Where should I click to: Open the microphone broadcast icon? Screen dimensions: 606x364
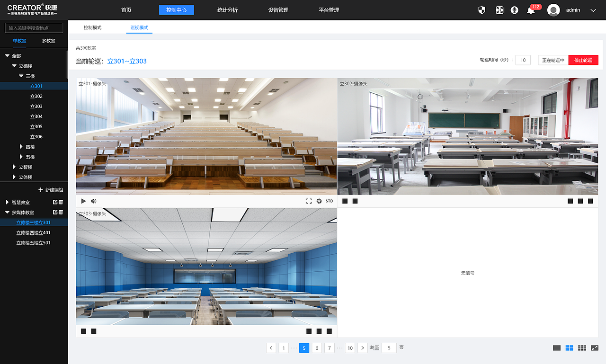pos(515,10)
